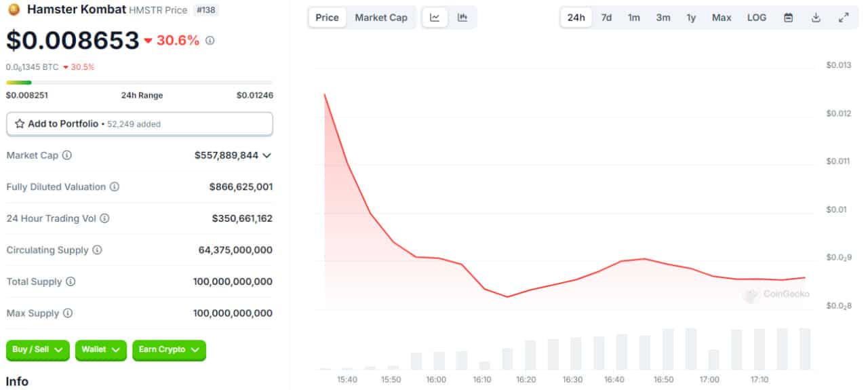The width and height of the screenshot is (868, 390).
Task: Open the Earn Crypto dropdown
Action: coord(169,350)
